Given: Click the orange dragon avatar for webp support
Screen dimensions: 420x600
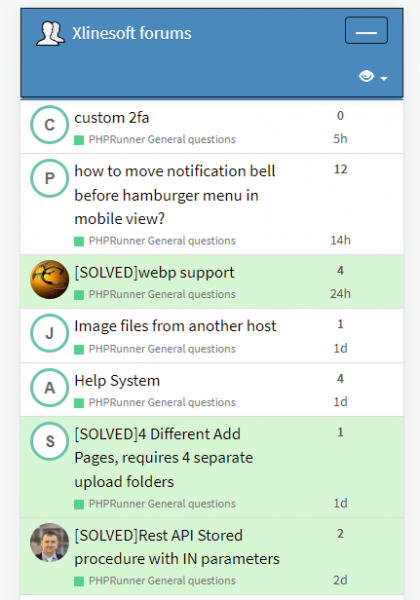Looking at the screenshot, I should pos(49,279).
